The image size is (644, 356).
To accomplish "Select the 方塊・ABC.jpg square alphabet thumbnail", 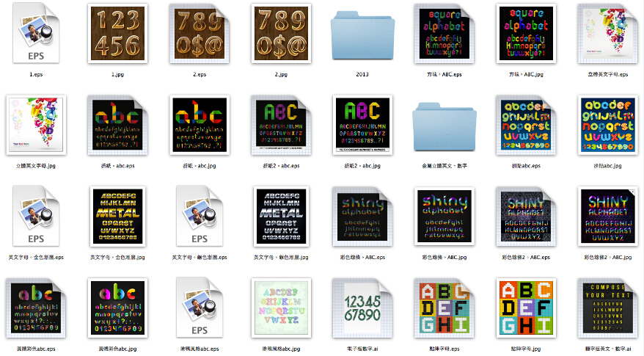I will click(526, 33).
